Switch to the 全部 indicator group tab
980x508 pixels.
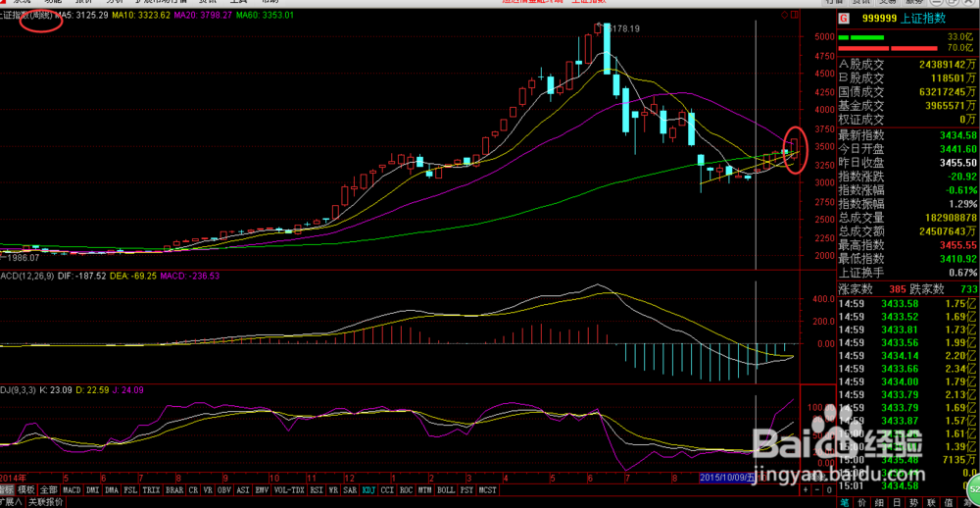(49, 490)
